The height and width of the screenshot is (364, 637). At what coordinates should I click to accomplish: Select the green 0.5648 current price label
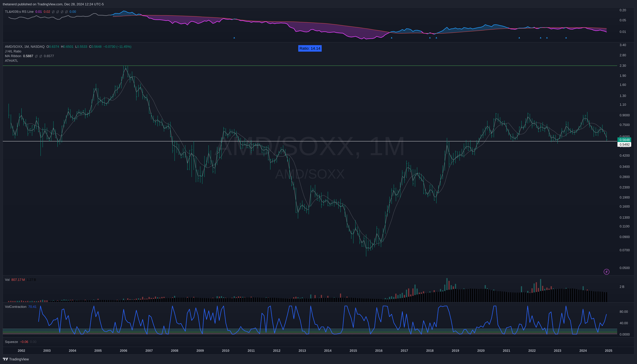624,140
